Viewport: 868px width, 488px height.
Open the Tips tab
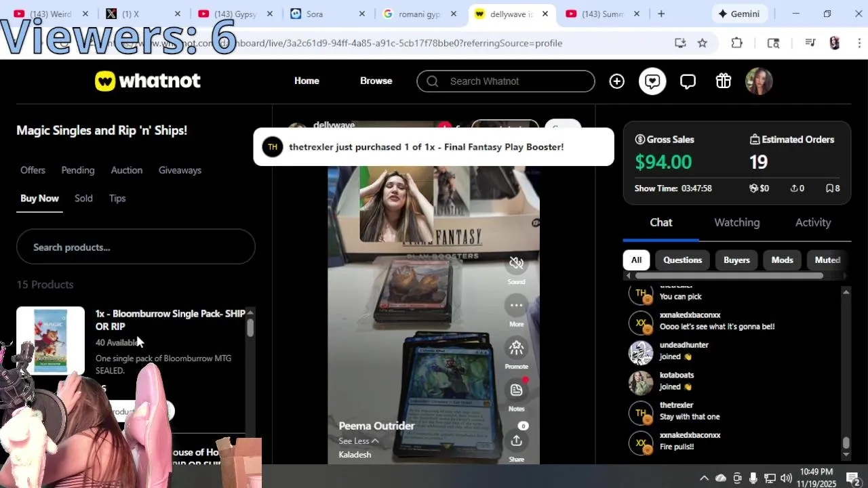(117, 199)
